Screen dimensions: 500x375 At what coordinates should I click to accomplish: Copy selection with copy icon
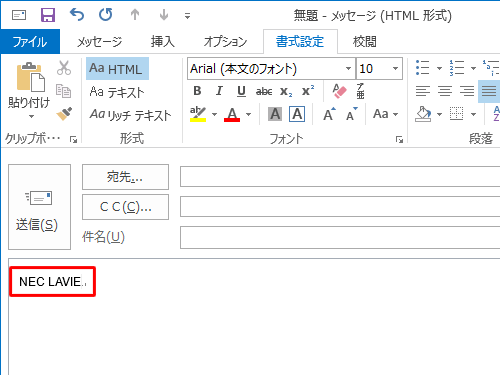click(64, 91)
